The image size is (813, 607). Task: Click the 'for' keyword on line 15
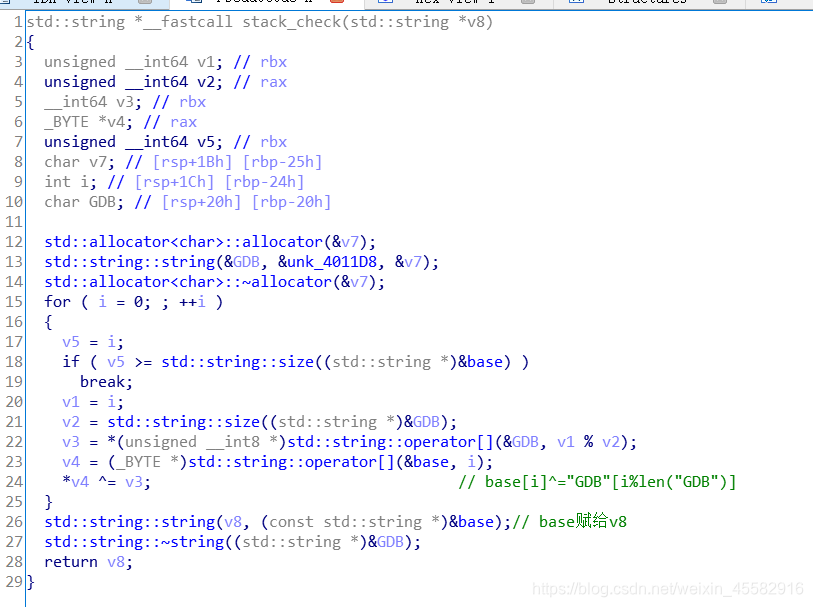tap(58, 302)
